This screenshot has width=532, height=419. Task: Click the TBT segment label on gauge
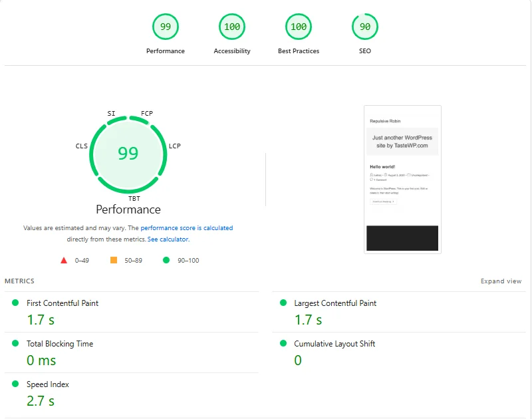134,198
